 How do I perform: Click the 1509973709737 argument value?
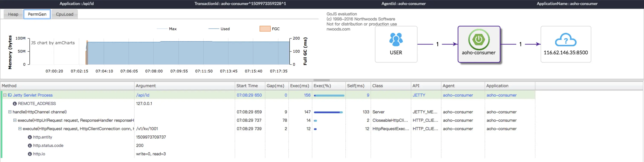151,137
